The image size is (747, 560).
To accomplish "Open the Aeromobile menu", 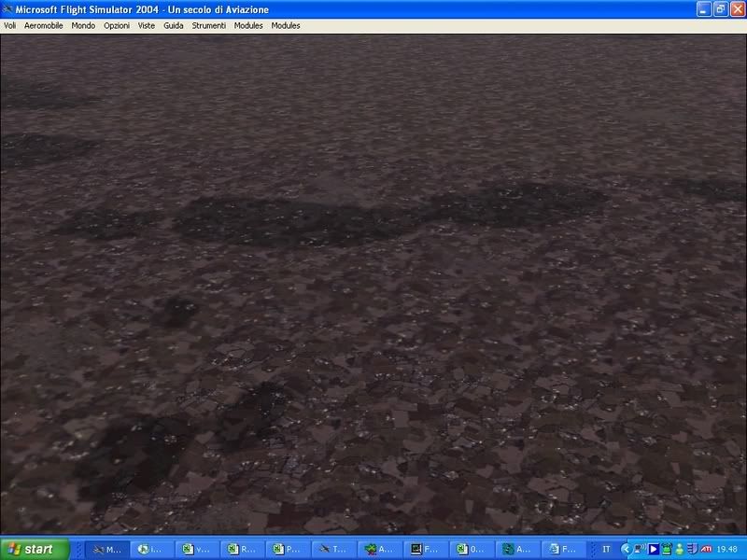I will click(x=43, y=26).
